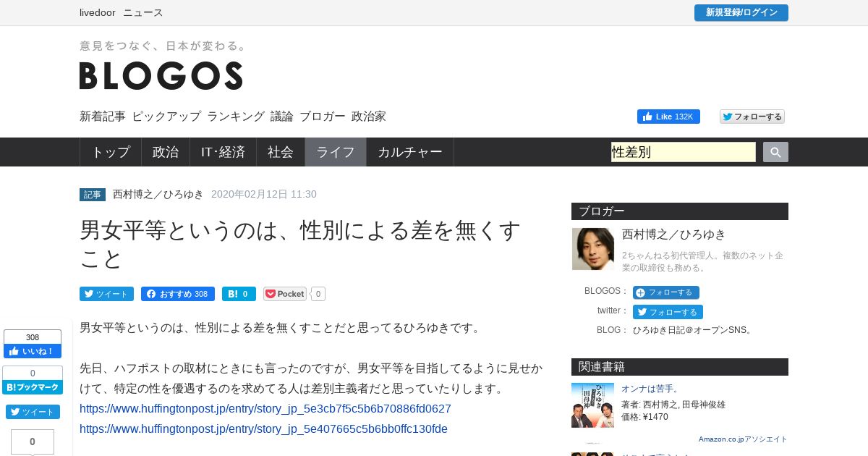Click the ブロガー sidebar section header
This screenshot has width=868, height=456.
point(680,211)
